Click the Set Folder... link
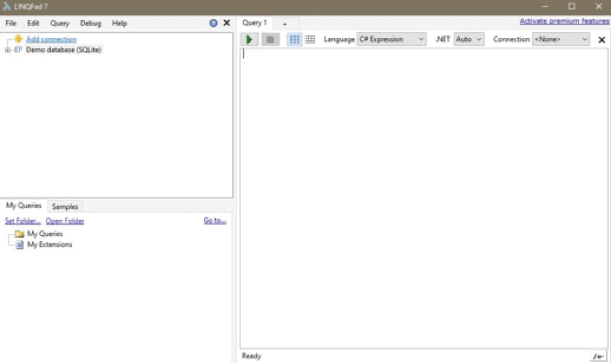 click(23, 220)
